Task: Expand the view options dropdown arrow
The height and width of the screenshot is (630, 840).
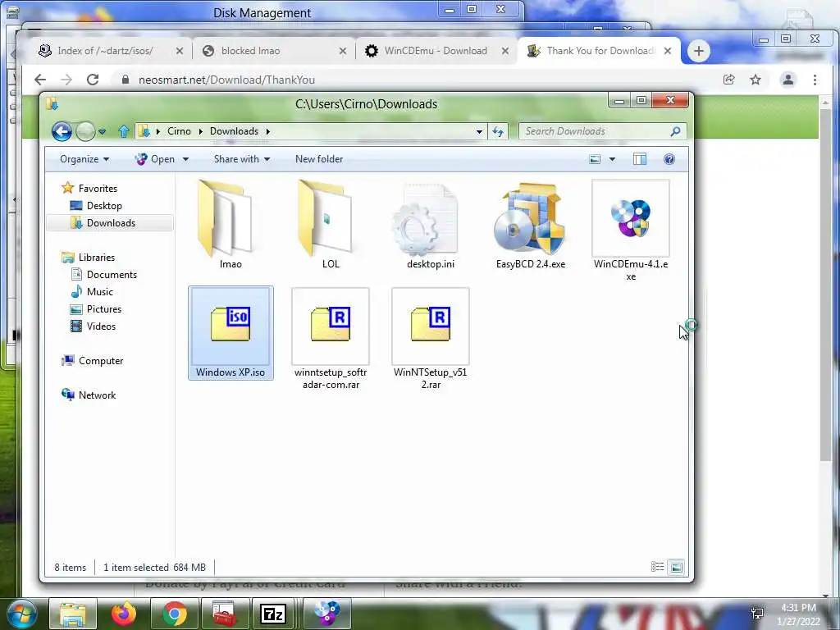Action: (x=612, y=159)
